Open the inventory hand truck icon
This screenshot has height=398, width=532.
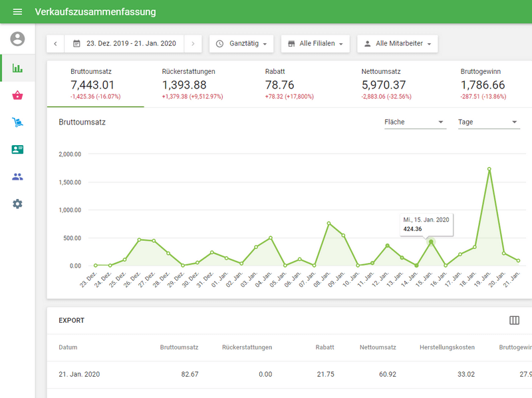click(17, 122)
